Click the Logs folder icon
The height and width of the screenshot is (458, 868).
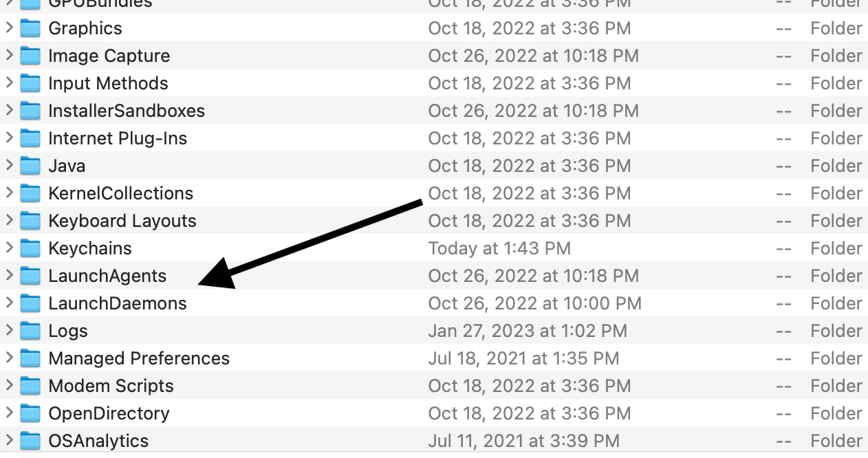coord(30,331)
